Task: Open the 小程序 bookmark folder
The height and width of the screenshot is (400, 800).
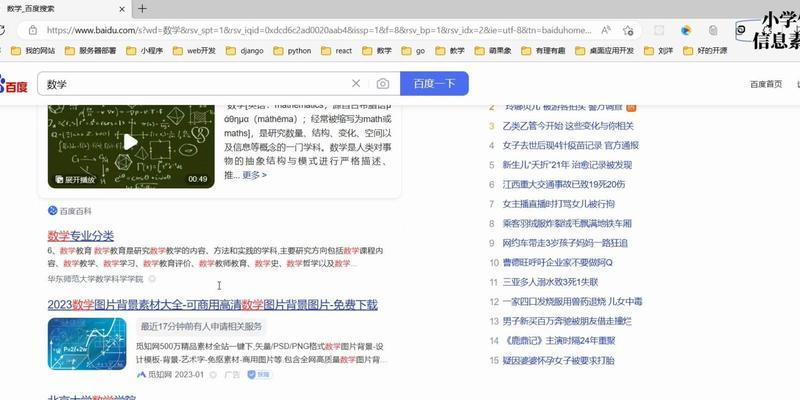Action: click(x=145, y=51)
